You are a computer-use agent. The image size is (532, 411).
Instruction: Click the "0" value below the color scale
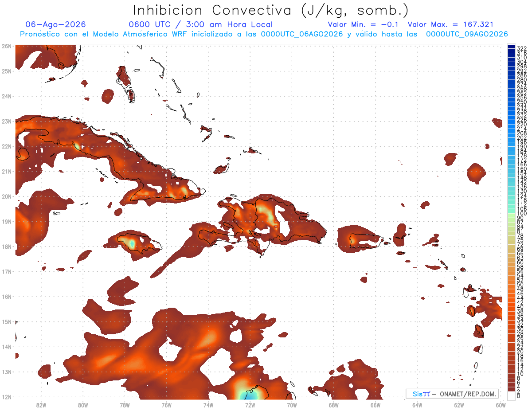[x=519, y=396]
